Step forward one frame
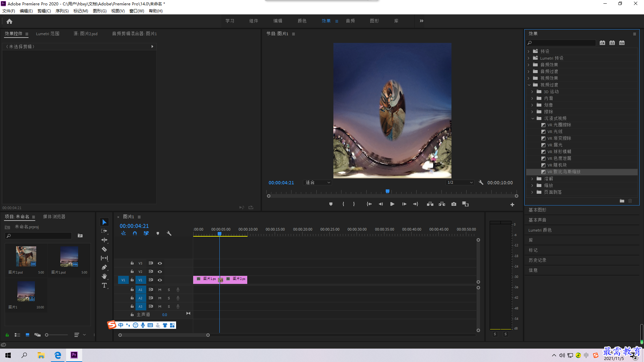 tap(404, 204)
